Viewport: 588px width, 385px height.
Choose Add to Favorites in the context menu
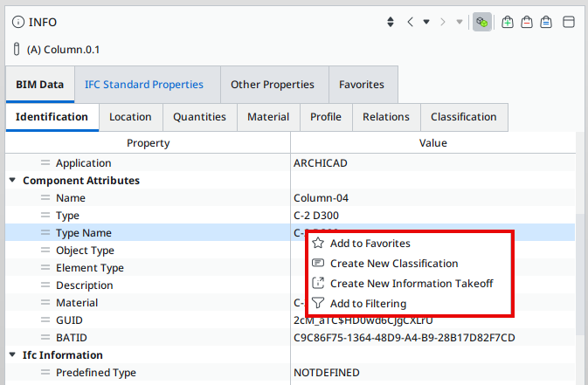(x=409, y=244)
